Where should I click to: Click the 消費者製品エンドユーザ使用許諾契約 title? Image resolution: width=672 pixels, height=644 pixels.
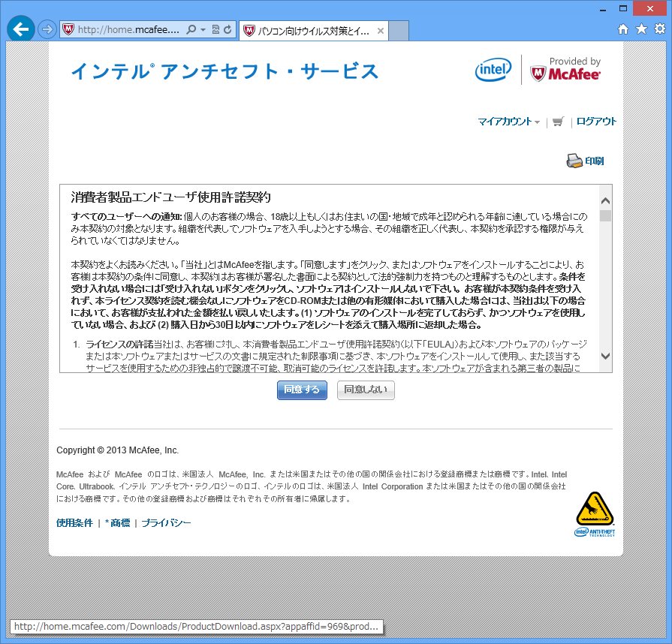click(x=170, y=197)
